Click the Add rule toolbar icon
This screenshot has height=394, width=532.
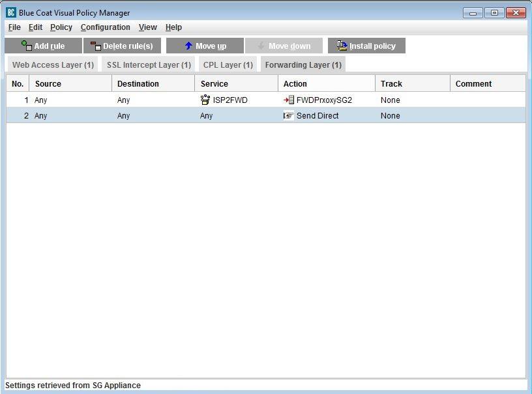(x=27, y=46)
